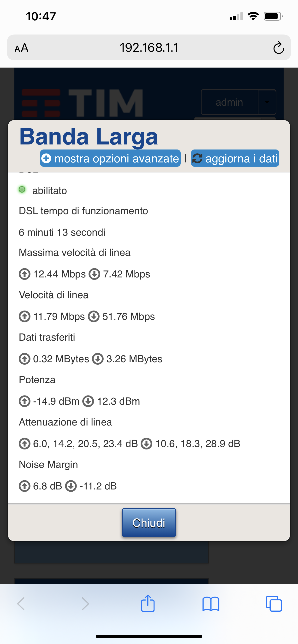Viewport: 298px width, 644px height.
Task: Show open tabs overview icon
Action: pyautogui.click(x=274, y=604)
